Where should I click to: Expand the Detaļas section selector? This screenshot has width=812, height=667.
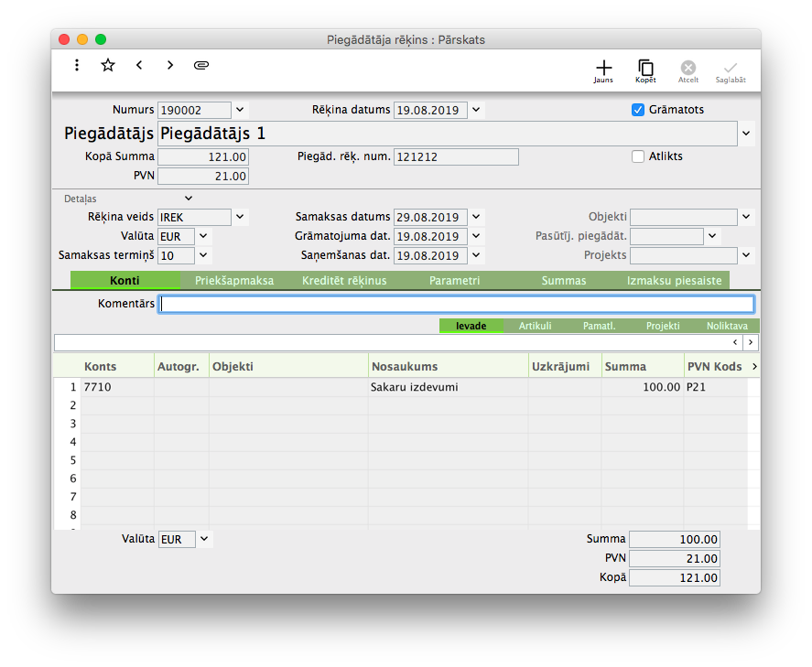189,198
